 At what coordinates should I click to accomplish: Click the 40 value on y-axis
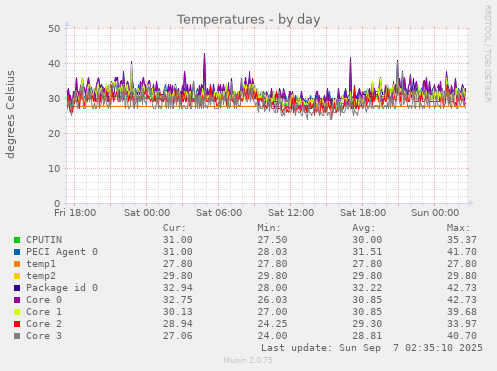(x=54, y=64)
